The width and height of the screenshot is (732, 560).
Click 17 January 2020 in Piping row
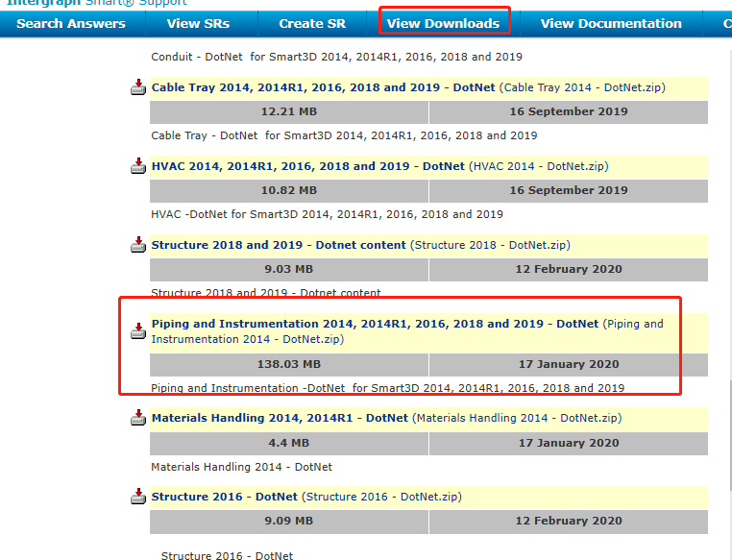569,364
